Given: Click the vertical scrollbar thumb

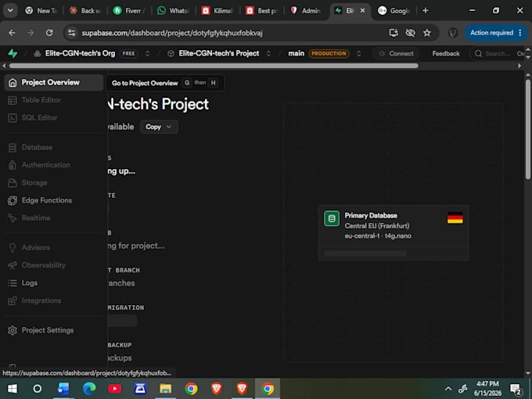Looking at the screenshot, I should pyautogui.click(x=528, y=129).
